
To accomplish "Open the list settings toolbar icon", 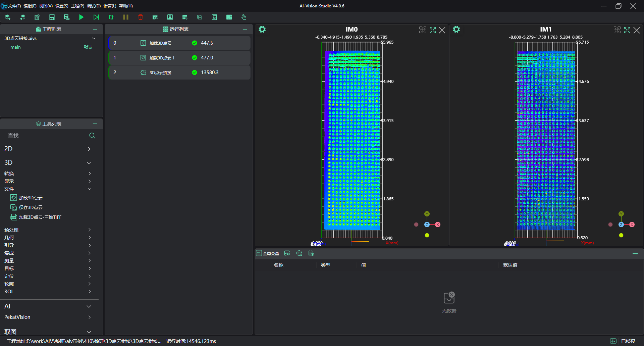I will (185, 17).
